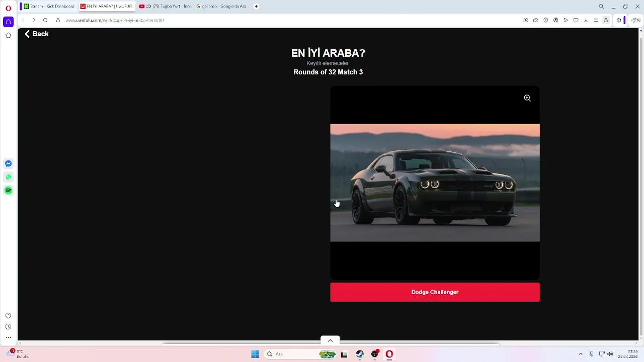
Task: Click the vertical scrollbar up arrow
Action: pos(641,31)
